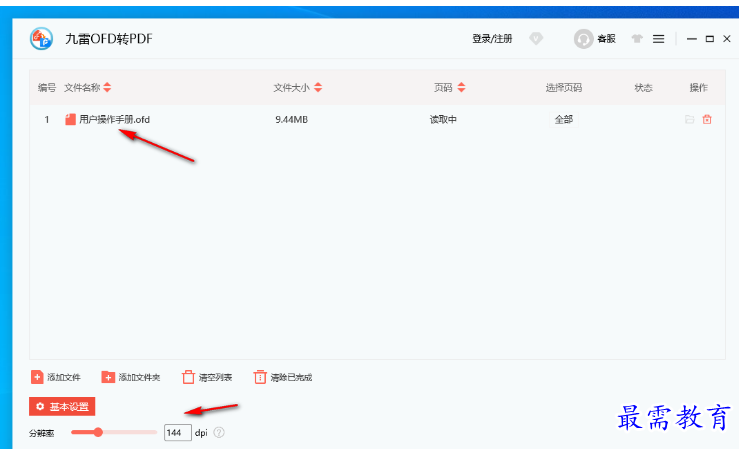Click the 9.44MB file size cell
The width and height of the screenshot is (739, 449).
pyautogui.click(x=291, y=120)
